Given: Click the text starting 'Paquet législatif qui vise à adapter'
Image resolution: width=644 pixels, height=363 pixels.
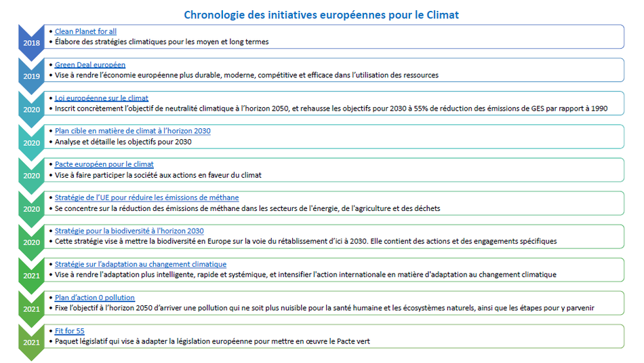Looking at the screenshot, I should [x=212, y=341].
